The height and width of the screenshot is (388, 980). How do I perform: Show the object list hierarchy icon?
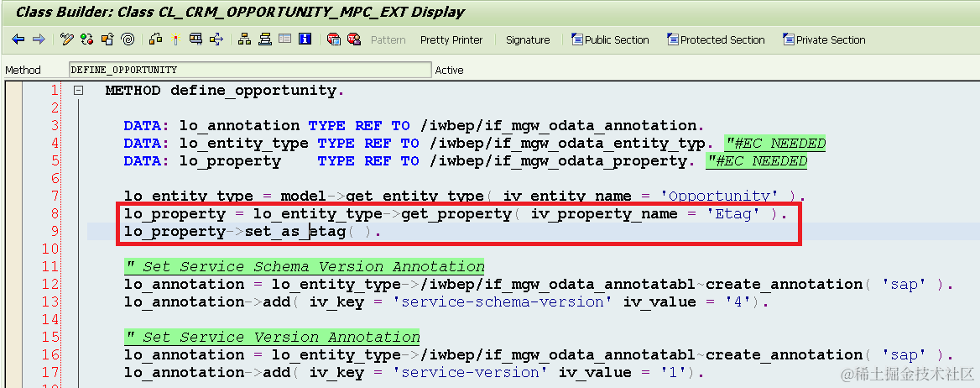coord(244,39)
